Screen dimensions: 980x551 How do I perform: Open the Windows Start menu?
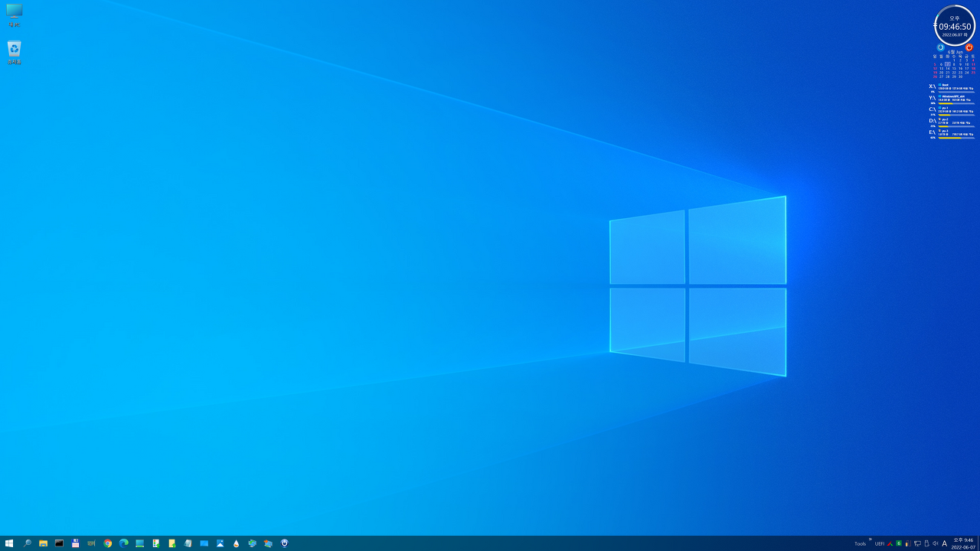point(9,543)
